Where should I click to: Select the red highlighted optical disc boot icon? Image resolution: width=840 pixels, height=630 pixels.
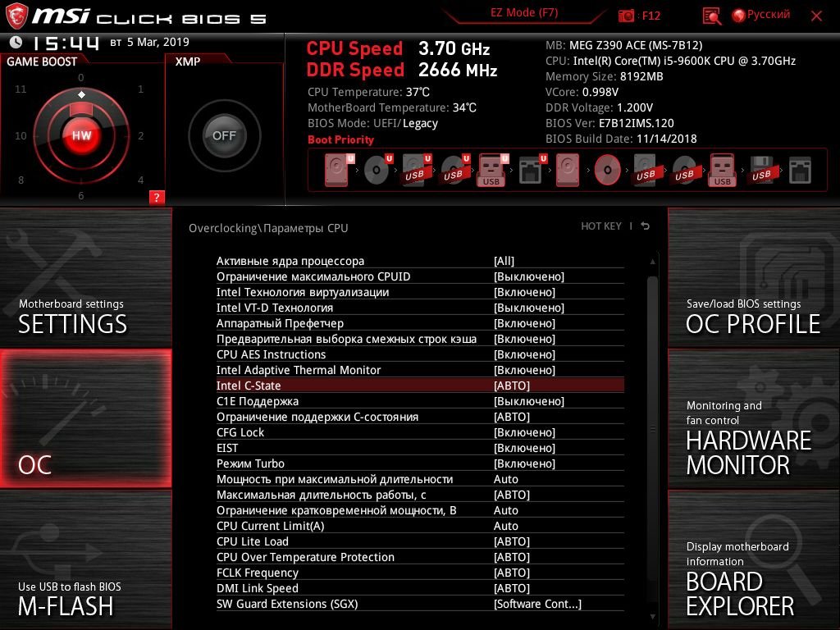[x=608, y=170]
